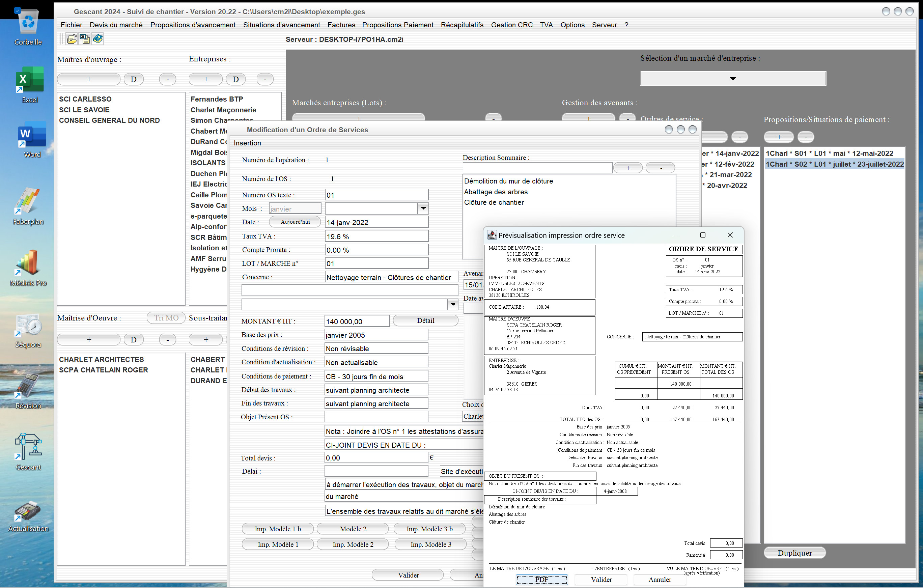Click the open file toolbar icon
Image resolution: width=923 pixels, height=588 pixels.
click(x=72, y=39)
